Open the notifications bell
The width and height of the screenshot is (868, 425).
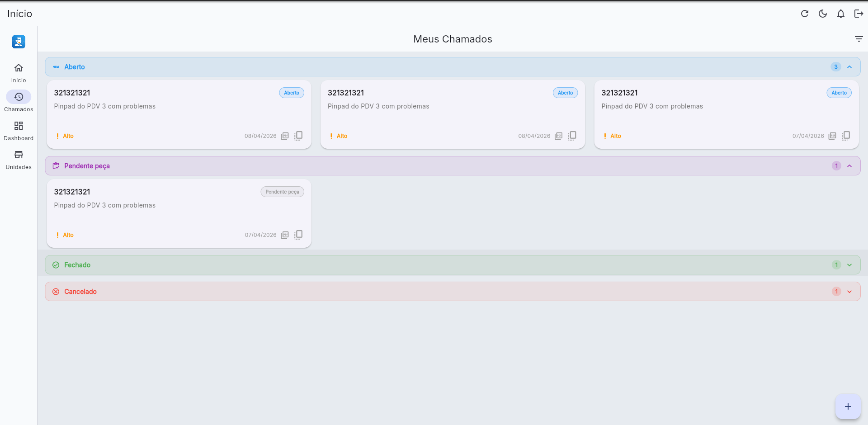841,14
